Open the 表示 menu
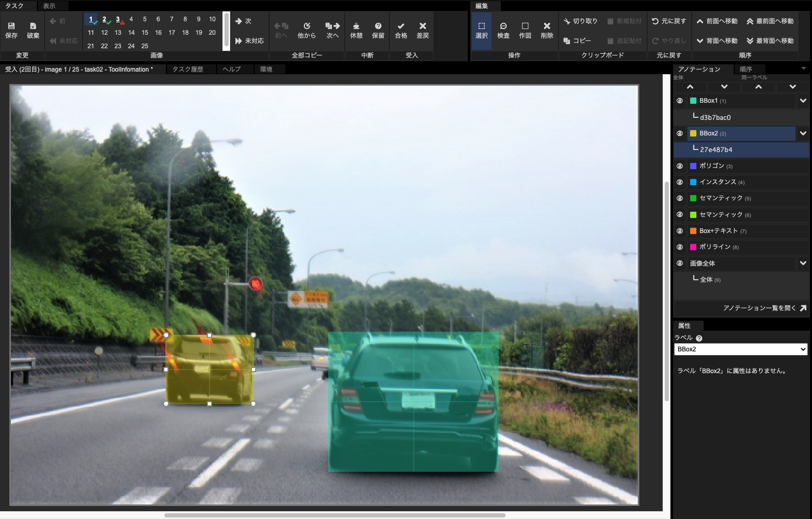 [50, 6]
